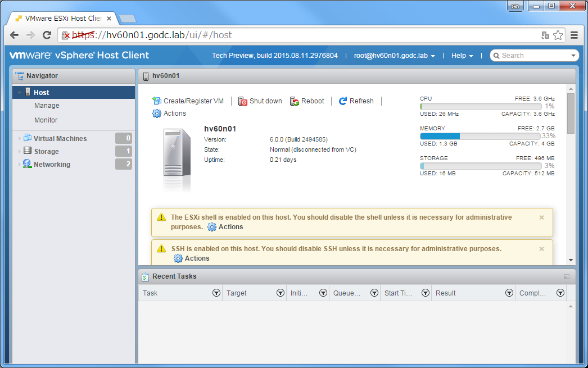Viewport: 588px width, 368px height.
Task: Sort by the Task column header
Action: click(150, 293)
